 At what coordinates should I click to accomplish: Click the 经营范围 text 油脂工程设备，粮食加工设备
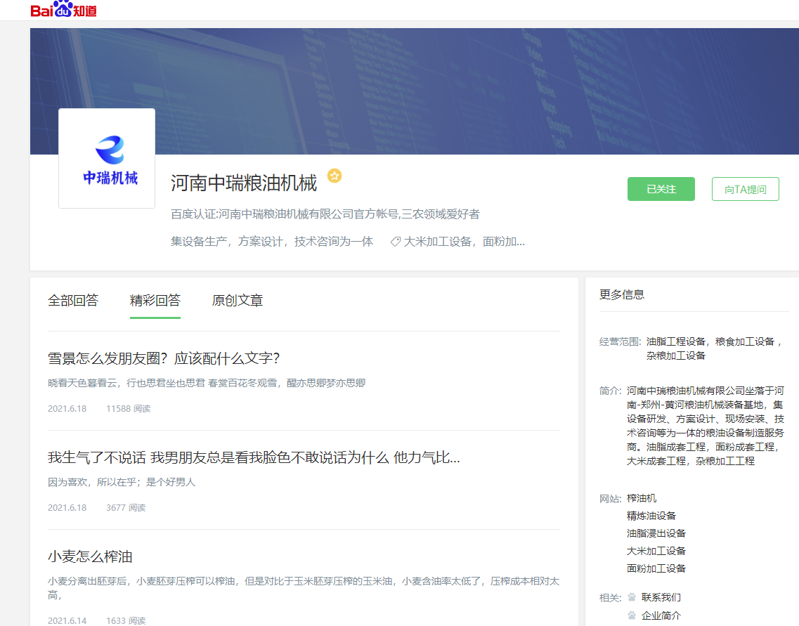713,348
